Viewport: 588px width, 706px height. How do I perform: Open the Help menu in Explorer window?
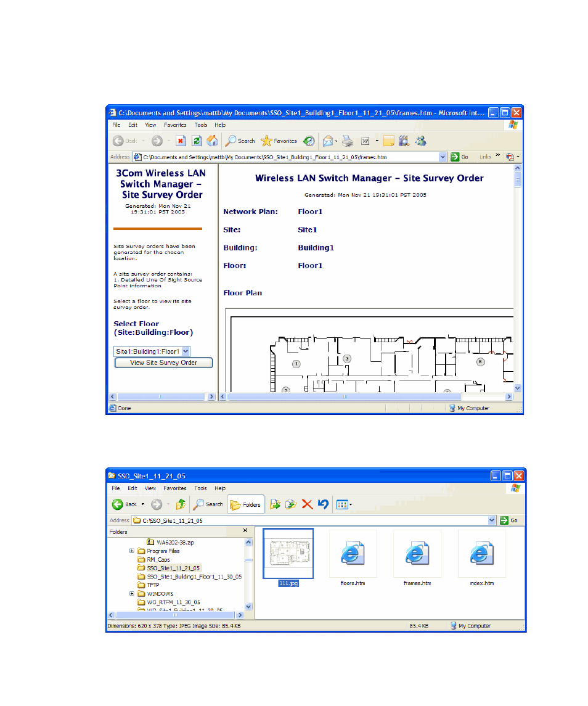pyautogui.click(x=220, y=488)
